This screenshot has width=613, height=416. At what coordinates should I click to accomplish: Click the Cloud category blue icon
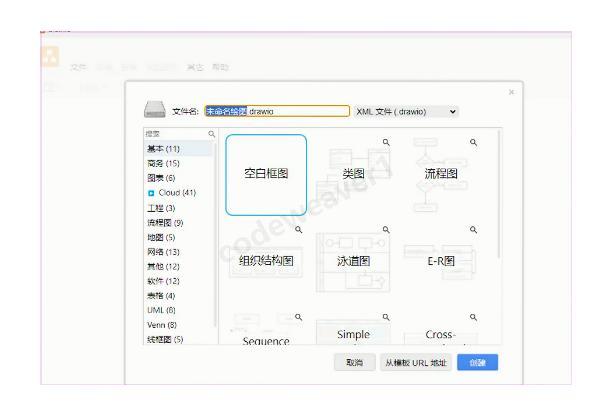151,193
